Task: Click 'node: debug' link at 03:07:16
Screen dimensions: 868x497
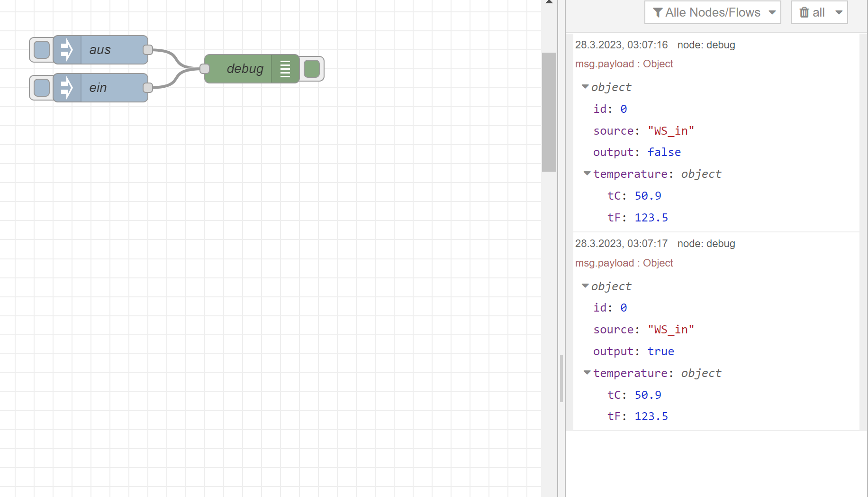Action: point(706,45)
